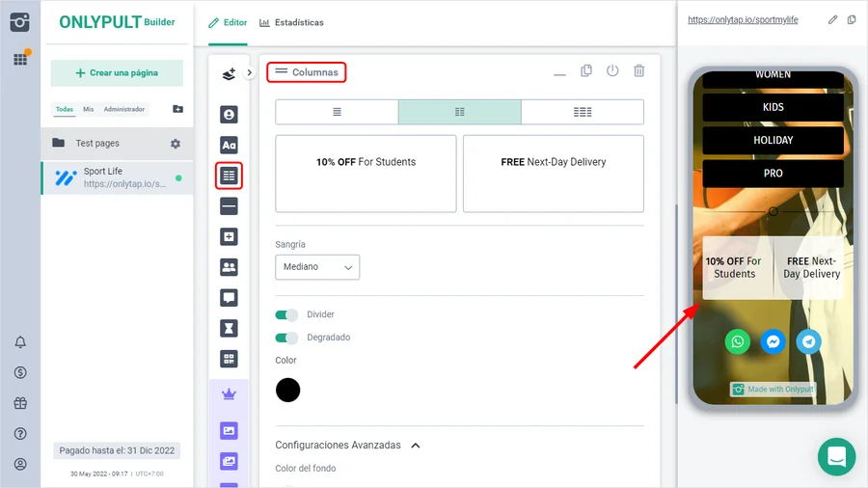The width and height of the screenshot is (868, 488).
Task: Click the Telegram icon in preview
Action: [808, 341]
